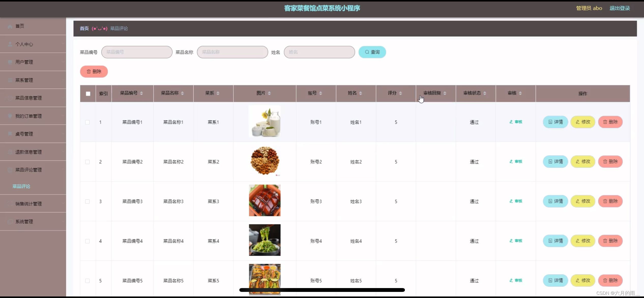Toggle the checkbox for row 3

pyautogui.click(x=87, y=201)
